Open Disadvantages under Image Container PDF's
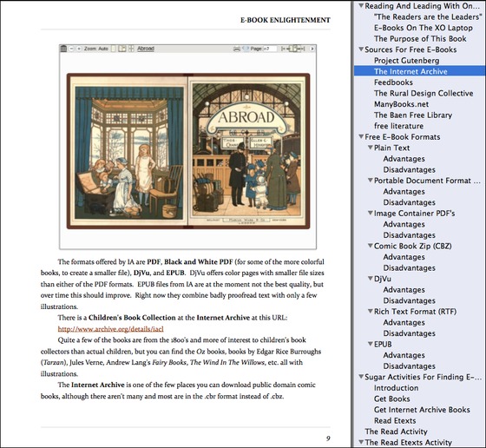Screen dimensions: 486x448 [x=409, y=235]
